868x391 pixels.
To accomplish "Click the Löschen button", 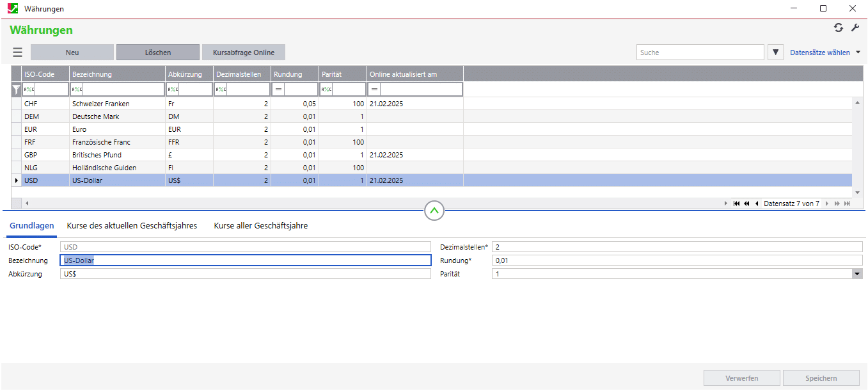I will click(x=158, y=52).
